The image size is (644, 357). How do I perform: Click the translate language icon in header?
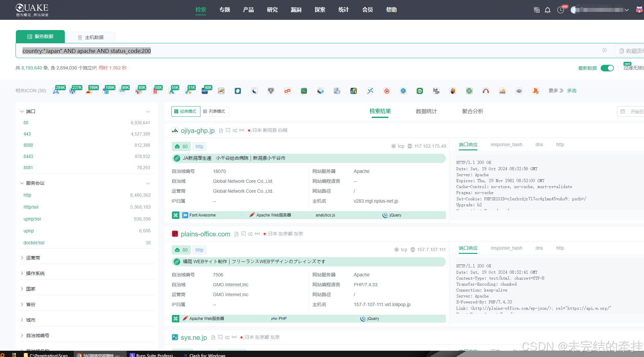[537, 10]
